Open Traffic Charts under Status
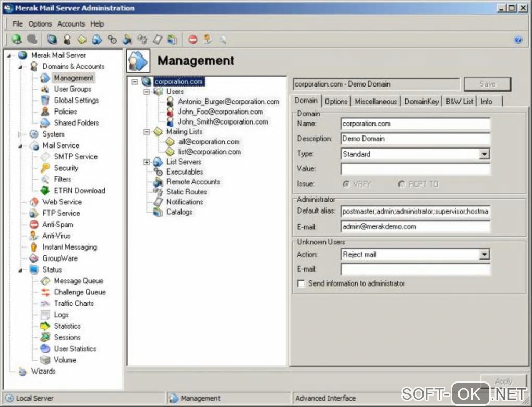532x407 pixels. [74, 303]
